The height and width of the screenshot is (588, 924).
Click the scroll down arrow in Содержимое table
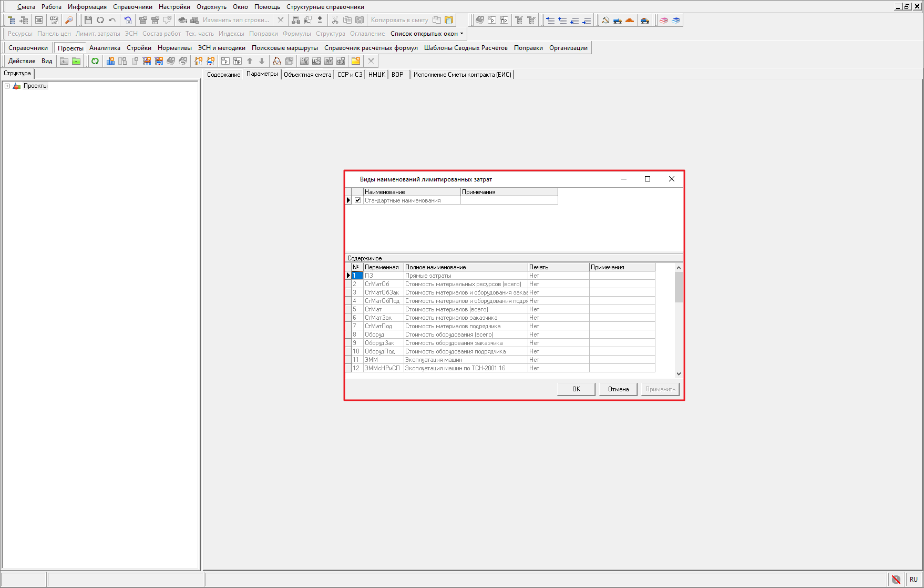point(679,374)
